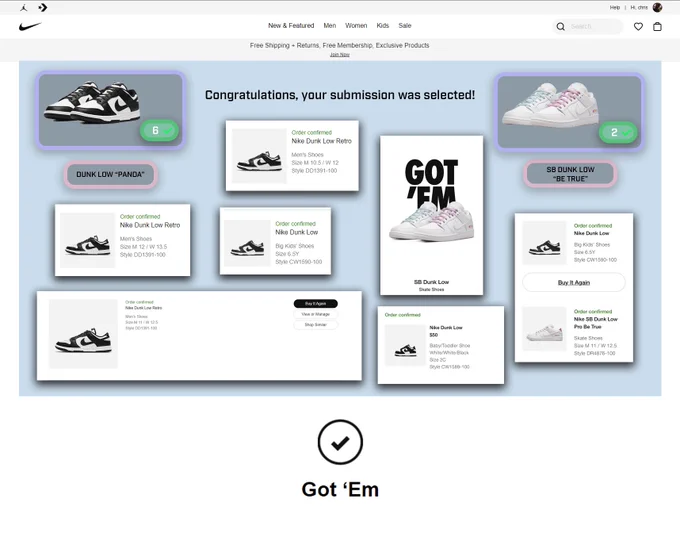This screenshot has height=541, width=680.
Task: Open the Converse brand icon
Action: [x=42, y=7]
